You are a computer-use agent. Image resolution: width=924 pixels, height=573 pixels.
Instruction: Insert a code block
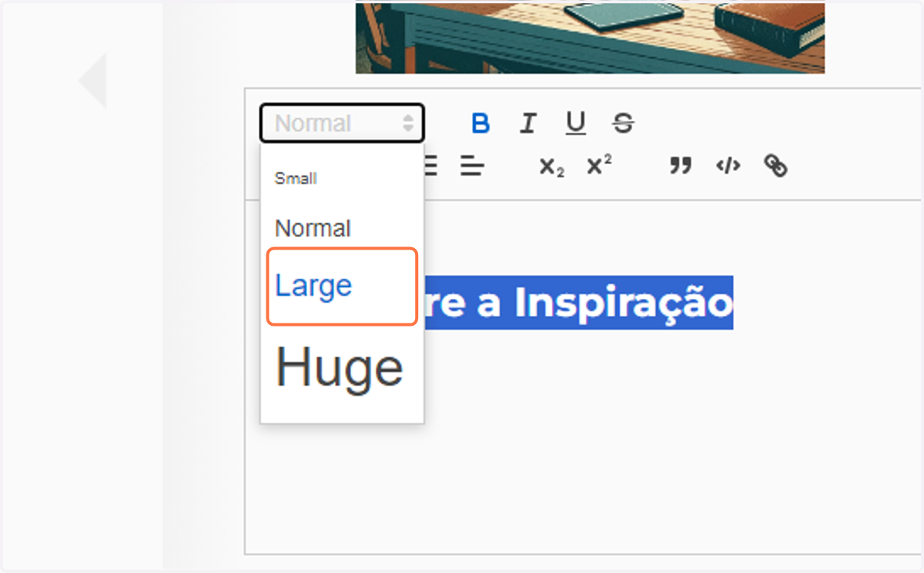728,166
